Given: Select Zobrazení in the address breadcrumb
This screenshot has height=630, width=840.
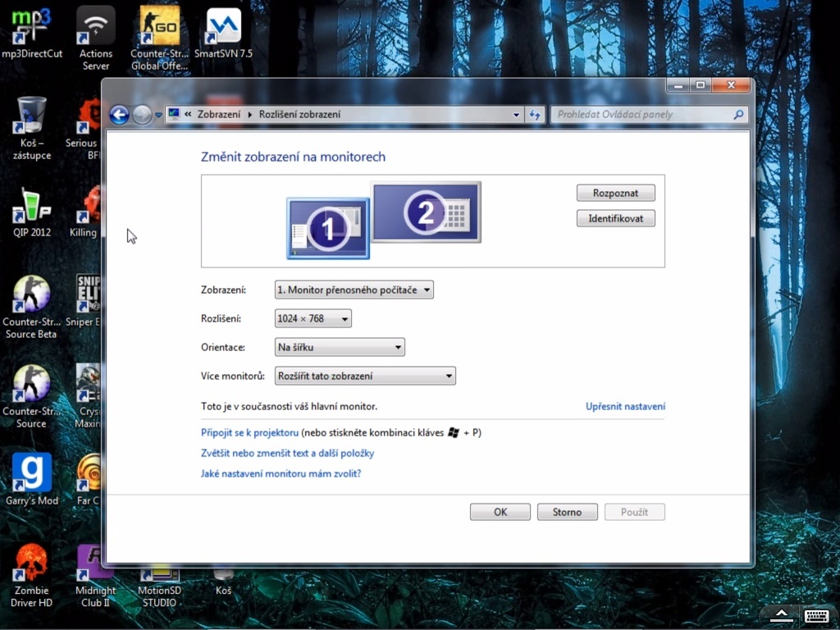Looking at the screenshot, I should pyautogui.click(x=220, y=115).
